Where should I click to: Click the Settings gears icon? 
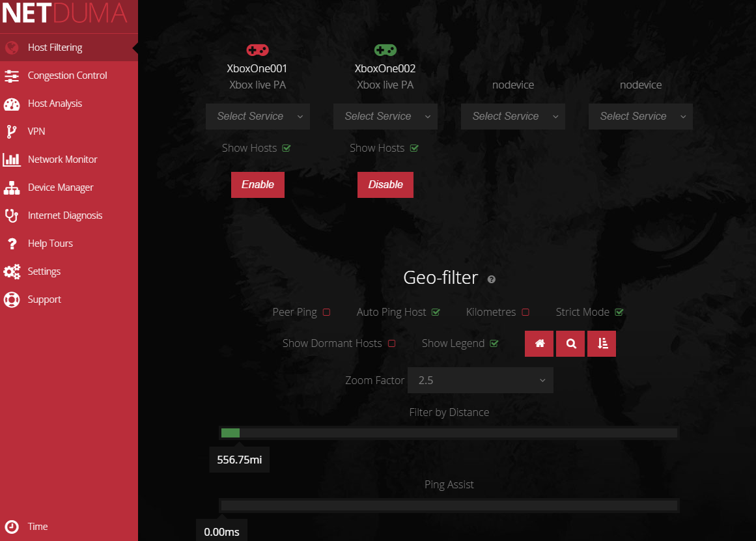(12, 271)
